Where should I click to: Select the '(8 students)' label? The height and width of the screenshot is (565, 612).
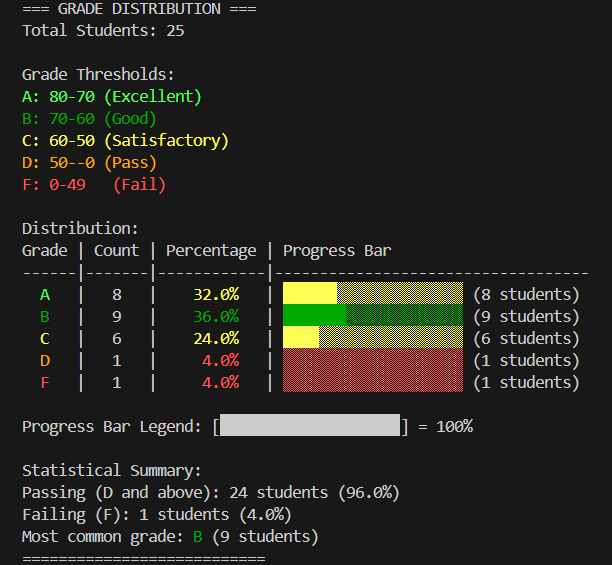526,295
